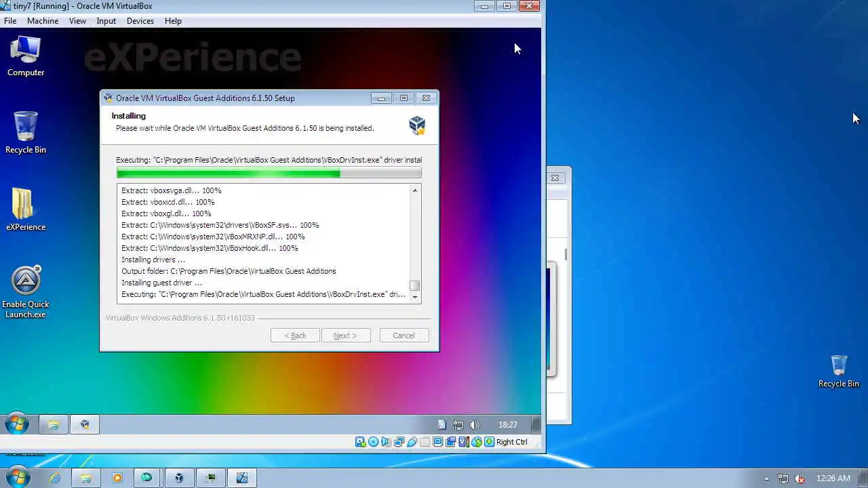Click the recording status bar icon
Image resolution: width=868 pixels, height=488 pixels.
451,442
